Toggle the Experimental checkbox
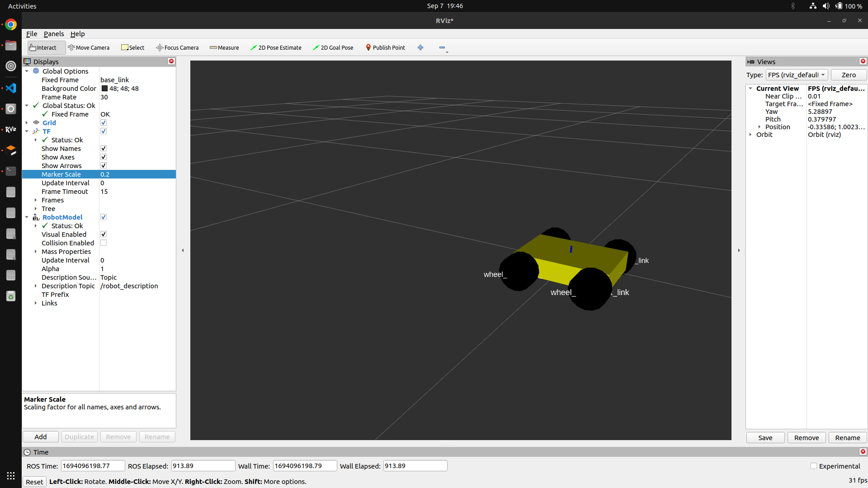Viewport: 868px width, 488px height. [x=814, y=466]
